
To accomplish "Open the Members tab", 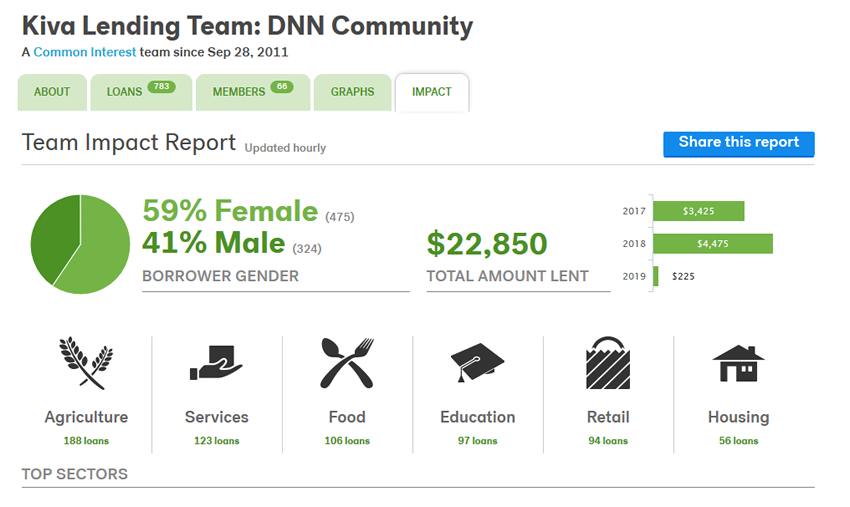I will pyautogui.click(x=250, y=92).
